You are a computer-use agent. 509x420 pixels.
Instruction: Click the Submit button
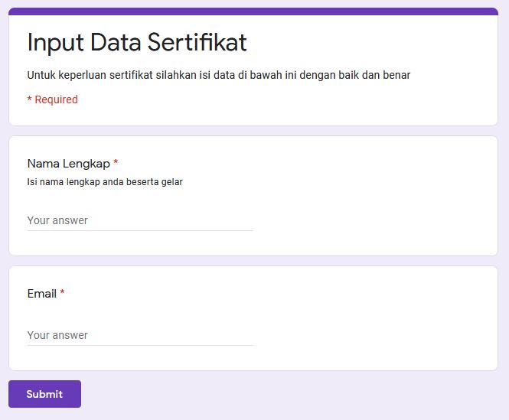pyautogui.click(x=45, y=394)
